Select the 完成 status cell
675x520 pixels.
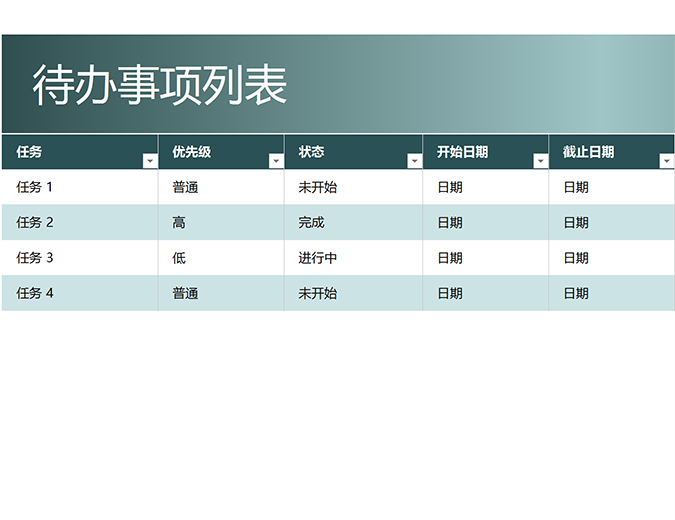coord(353,223)
